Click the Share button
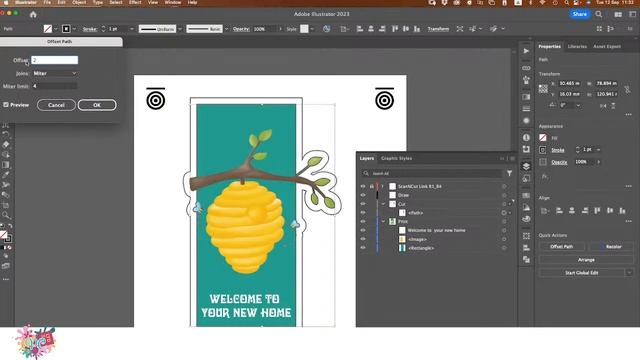The width and height of the screenshot is (640, 360). 580,14
